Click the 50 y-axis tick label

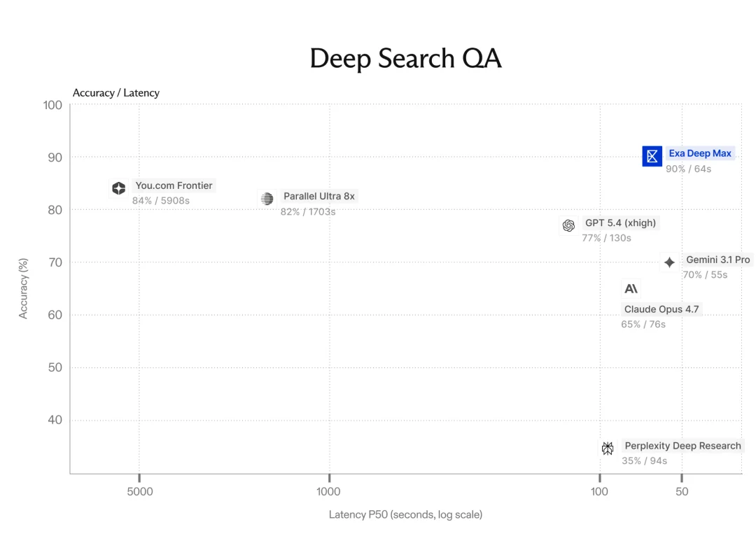[55, 367]
